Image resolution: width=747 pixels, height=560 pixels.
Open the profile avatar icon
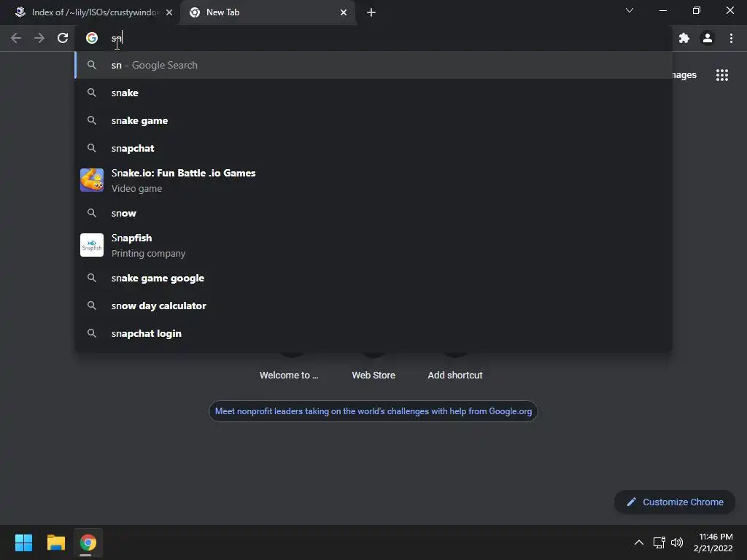coord(708,38)
